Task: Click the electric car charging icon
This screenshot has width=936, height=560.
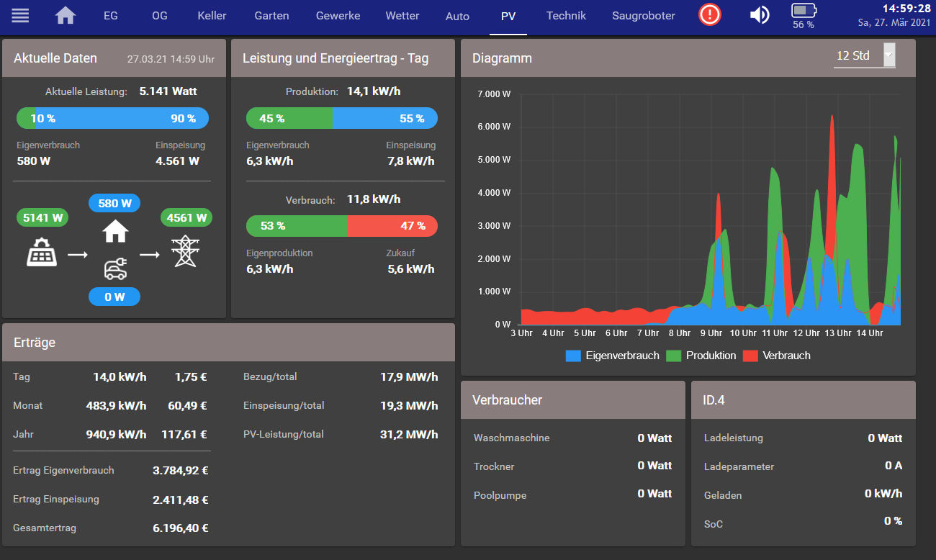Action: pyautogui.click(x=115, y=268)
